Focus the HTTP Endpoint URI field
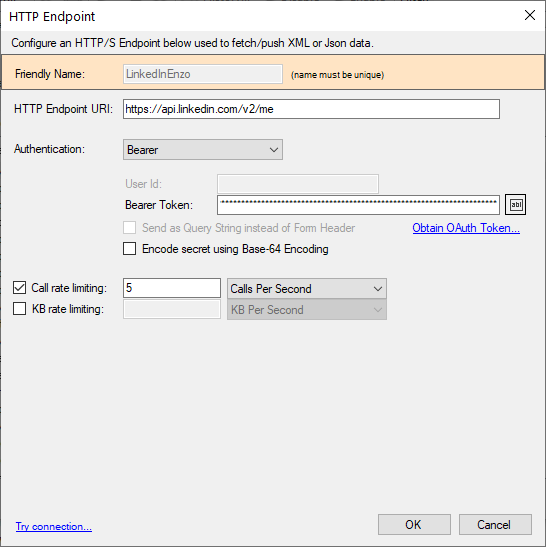The image size is (546, 547). (311, 109)
